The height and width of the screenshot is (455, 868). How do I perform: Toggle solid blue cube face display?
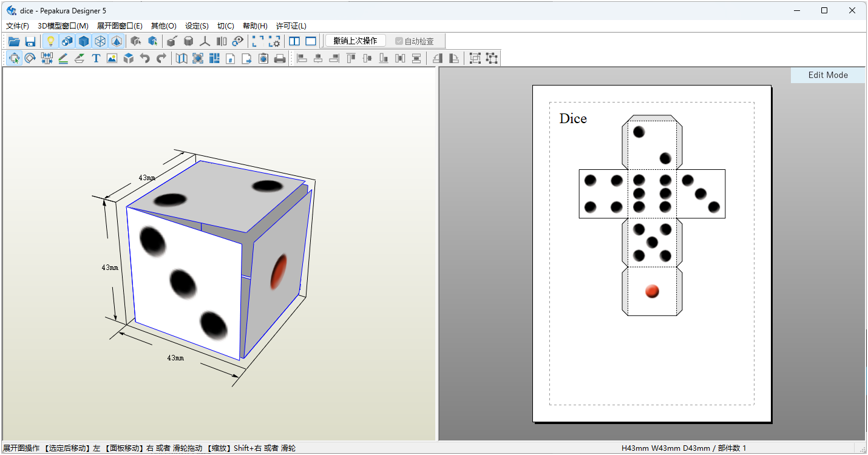(x=84, y=41)
